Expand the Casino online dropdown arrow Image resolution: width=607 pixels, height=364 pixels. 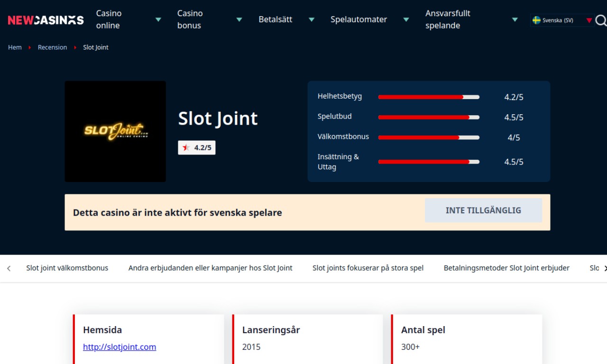click(158, 20)
